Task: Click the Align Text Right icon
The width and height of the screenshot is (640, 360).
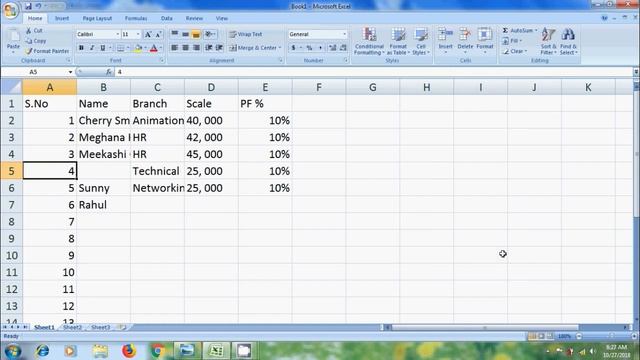Action: 196,48
